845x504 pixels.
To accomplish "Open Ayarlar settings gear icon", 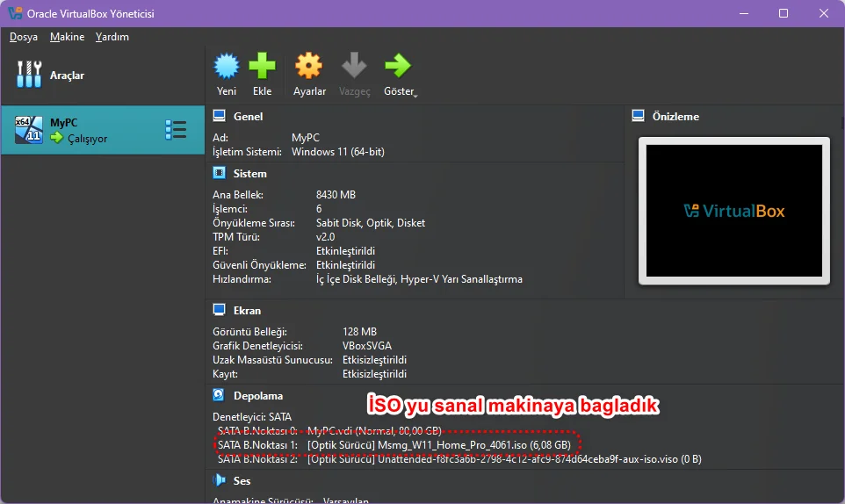I will 309,66.
